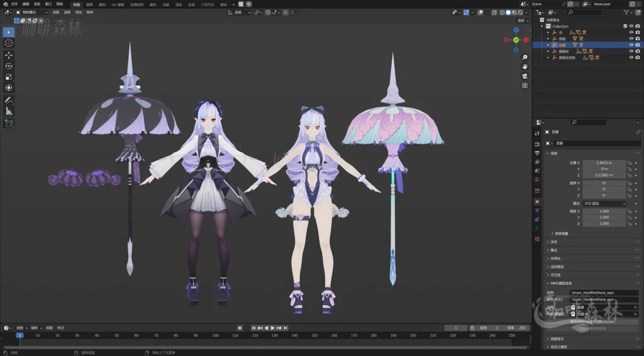Open the transform orientation 全局 dropdown
The width and height of the screenshot is (644, 356).
click(x=239, y=13)
